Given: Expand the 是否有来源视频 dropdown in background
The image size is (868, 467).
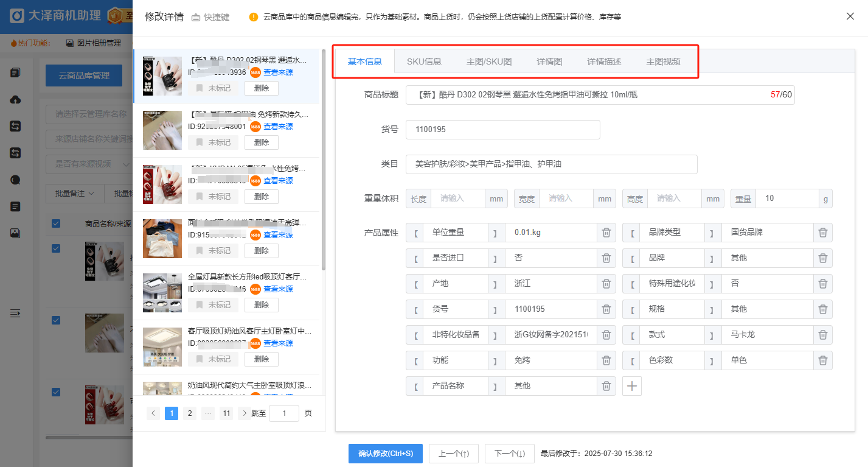Looking at the screenshot, I should (89, 164).
